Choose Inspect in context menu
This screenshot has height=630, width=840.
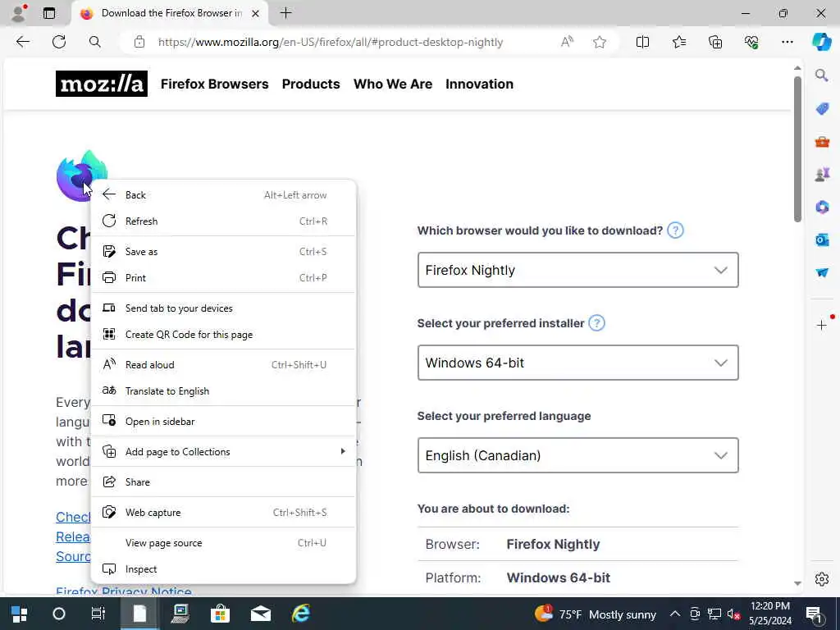tap(223, 569)
